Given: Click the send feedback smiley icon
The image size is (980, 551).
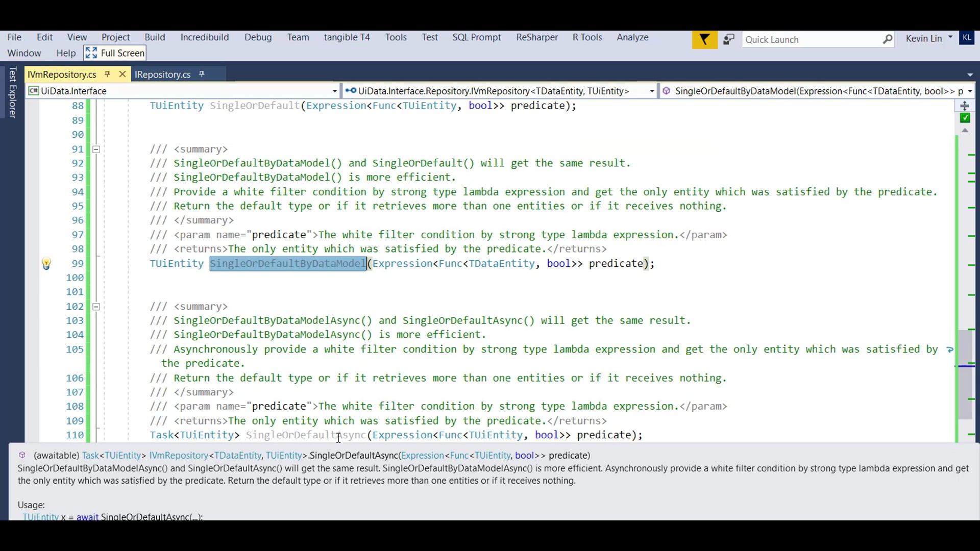Looking at the screenshot, I should click(x=729, y=39).
